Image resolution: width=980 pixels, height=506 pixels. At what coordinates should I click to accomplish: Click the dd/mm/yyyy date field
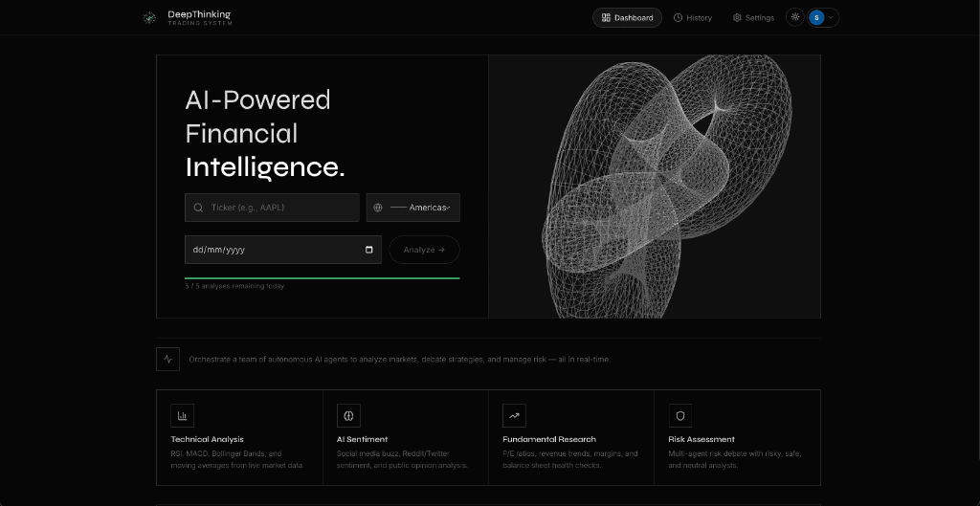(283, 250)
